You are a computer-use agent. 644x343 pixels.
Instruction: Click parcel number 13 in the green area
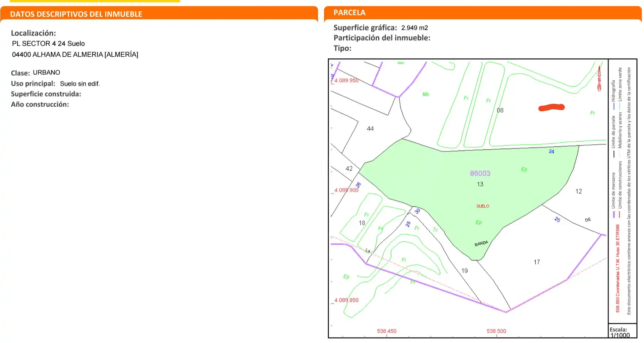point(480,184)
